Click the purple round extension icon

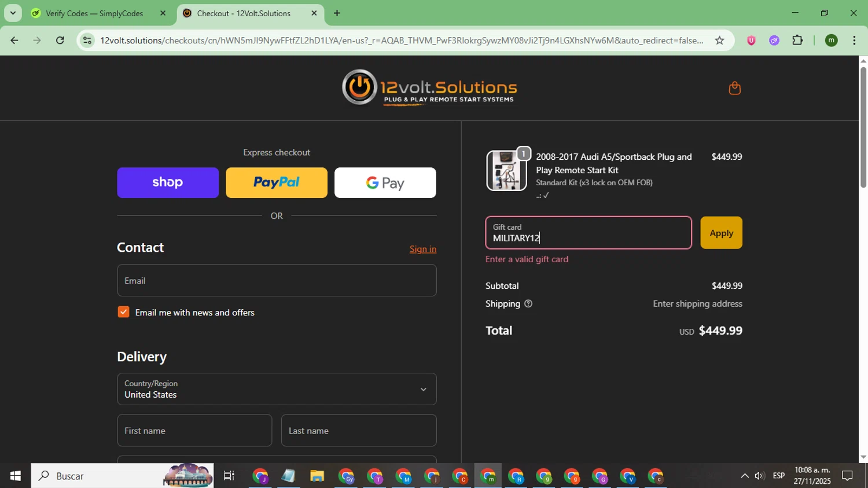774,41
